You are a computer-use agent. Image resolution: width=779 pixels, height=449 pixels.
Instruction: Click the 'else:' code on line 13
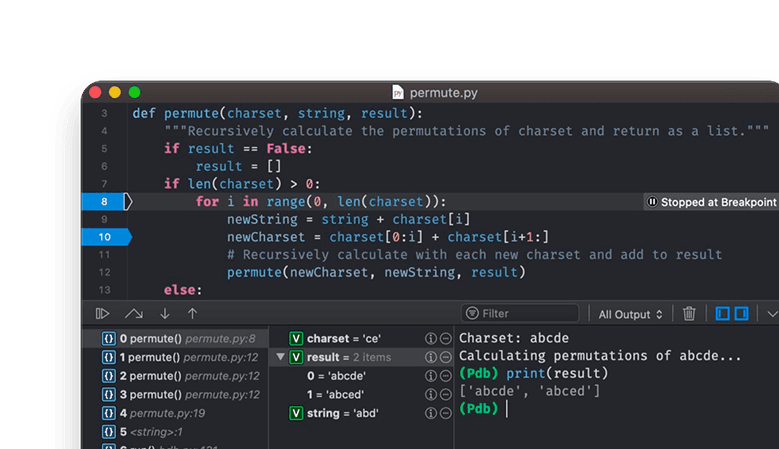point(183,290)
